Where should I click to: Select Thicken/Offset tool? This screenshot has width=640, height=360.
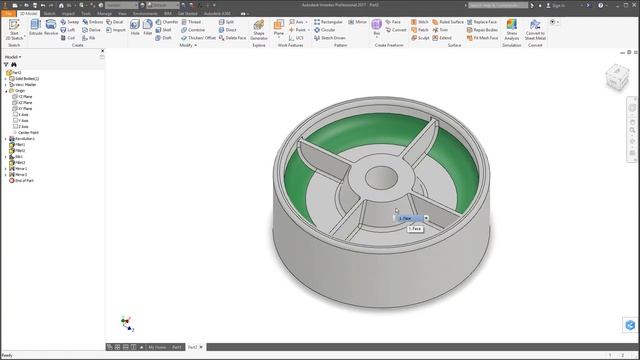click(198, 38)
